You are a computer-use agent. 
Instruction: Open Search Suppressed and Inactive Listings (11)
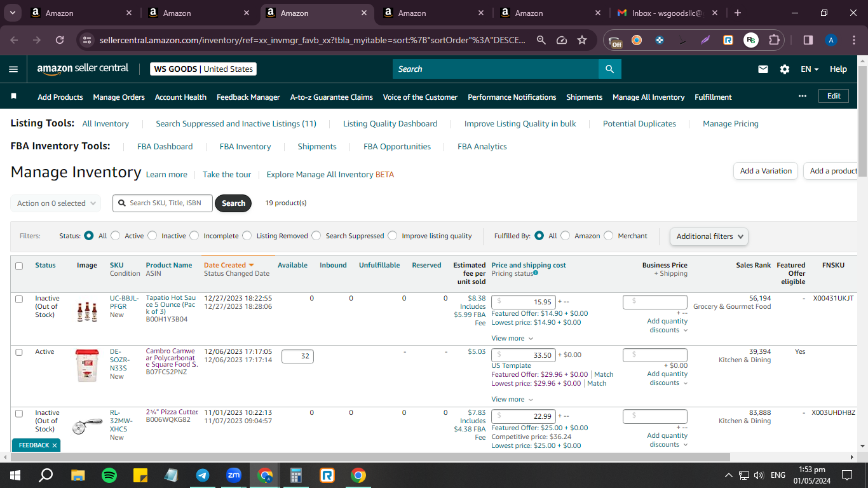(x=236, y=124)
